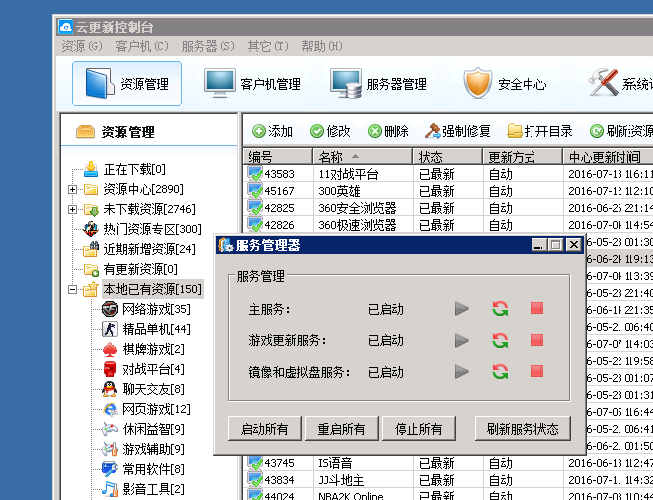Select 精品单机[44] category

[x=156, y=329]
